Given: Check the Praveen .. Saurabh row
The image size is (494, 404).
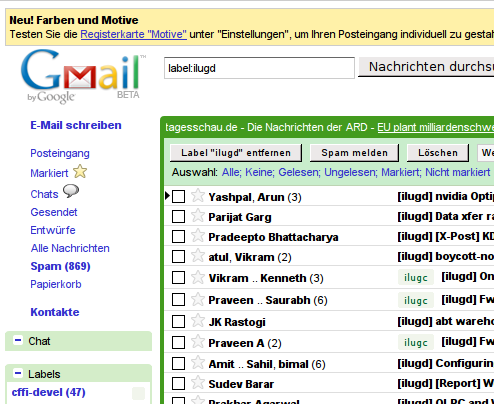Looking at the screenshot, I should (x=178, y=300).
